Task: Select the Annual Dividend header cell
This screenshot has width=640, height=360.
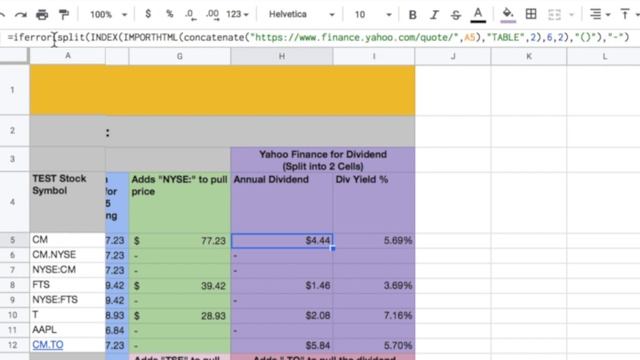Action: (x=282, y=202)
